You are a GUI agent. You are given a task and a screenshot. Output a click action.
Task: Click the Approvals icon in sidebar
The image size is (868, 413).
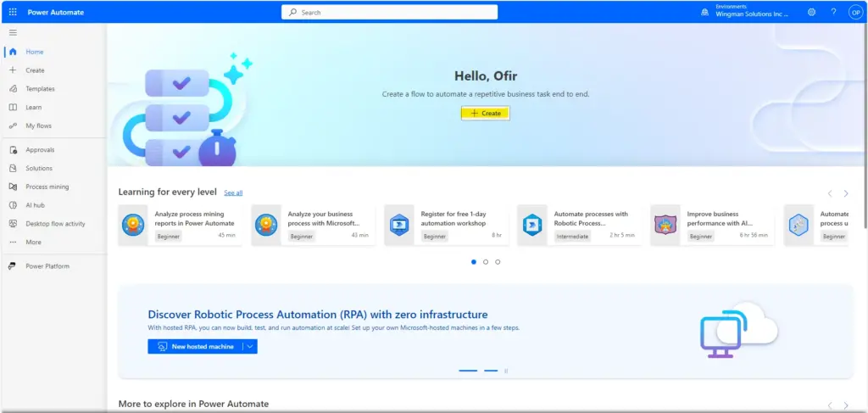pos(13,150)
